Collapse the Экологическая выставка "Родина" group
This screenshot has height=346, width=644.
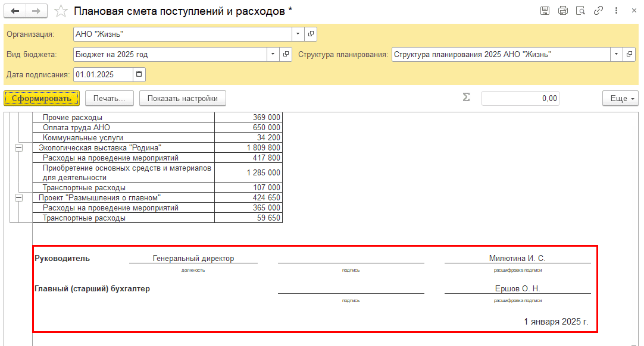18,147
